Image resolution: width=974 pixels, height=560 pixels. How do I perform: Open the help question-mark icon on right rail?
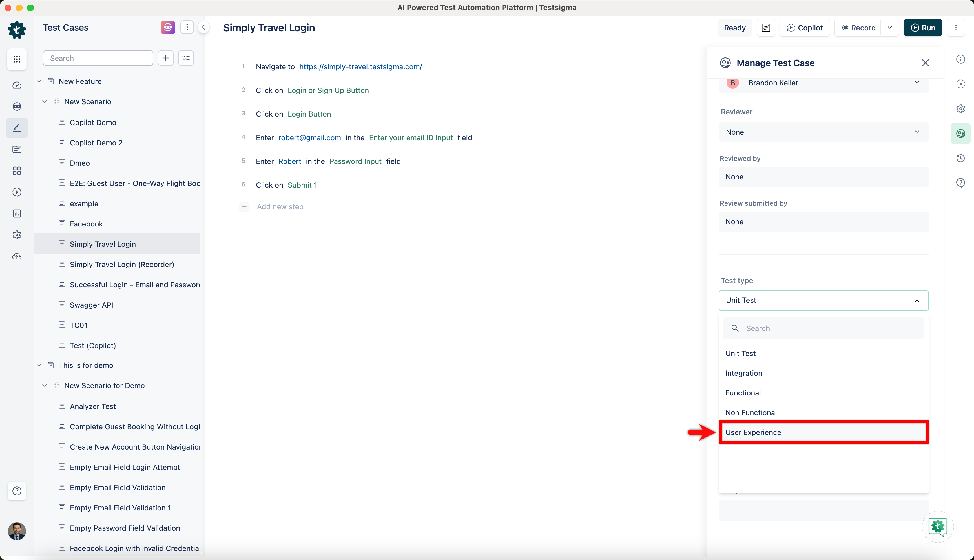pos(960,183)
